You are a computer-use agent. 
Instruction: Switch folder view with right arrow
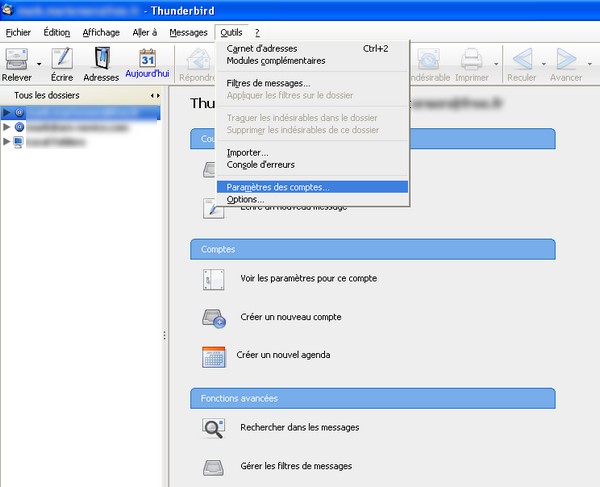point(158,95)
